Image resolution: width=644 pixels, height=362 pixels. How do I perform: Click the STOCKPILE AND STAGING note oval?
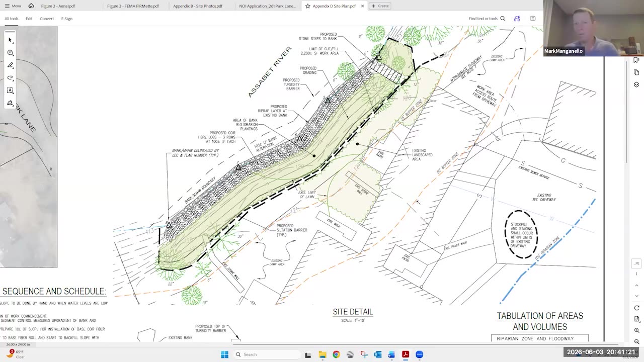click(521, 235)
